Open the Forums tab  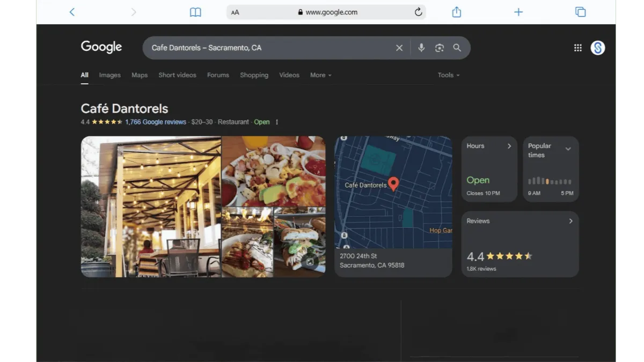[x=218, y=75]
